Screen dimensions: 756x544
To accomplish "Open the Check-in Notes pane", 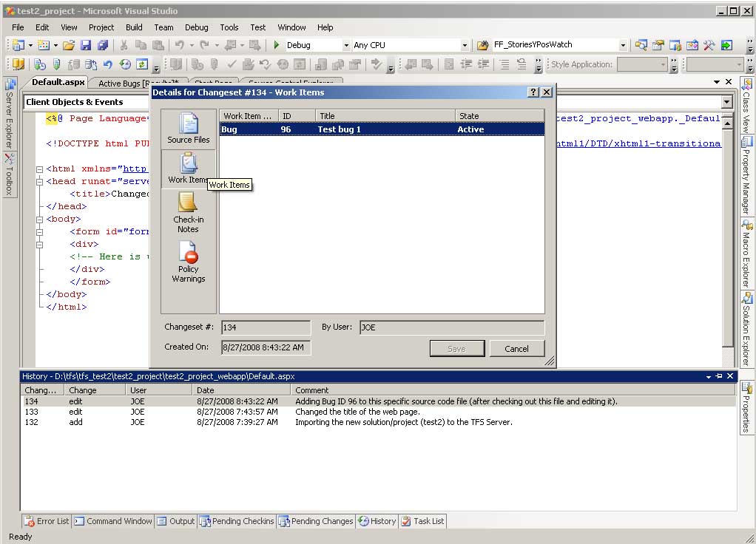I will pos(189,212).
